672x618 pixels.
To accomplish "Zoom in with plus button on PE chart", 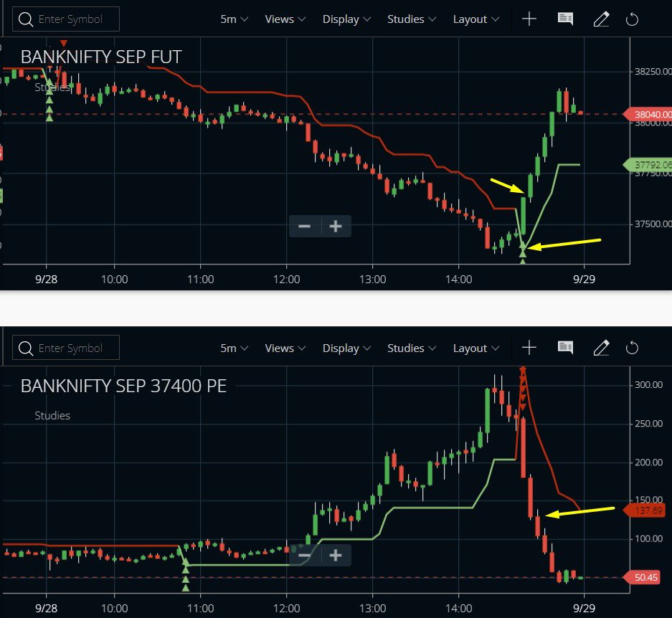I will [x=336, y=556].
